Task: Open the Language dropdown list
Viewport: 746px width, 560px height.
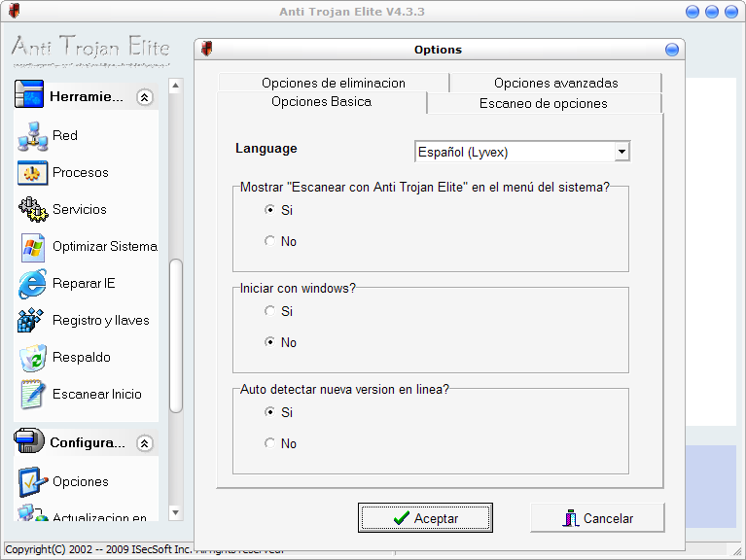Action: [x=622, y=152]
